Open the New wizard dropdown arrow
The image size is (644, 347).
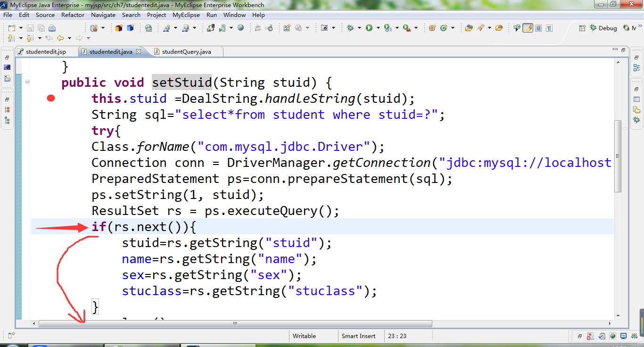21,28
